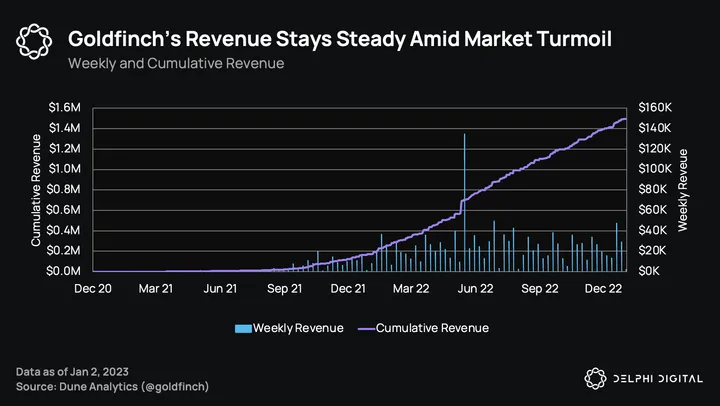Click the 'Data as of Jan 2, 2023' note

coord(73,372)
